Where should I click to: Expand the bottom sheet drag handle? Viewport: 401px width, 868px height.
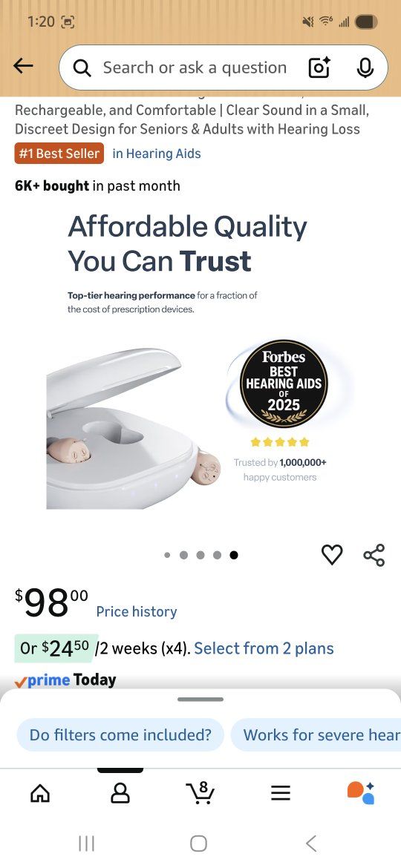click(200, 699)
